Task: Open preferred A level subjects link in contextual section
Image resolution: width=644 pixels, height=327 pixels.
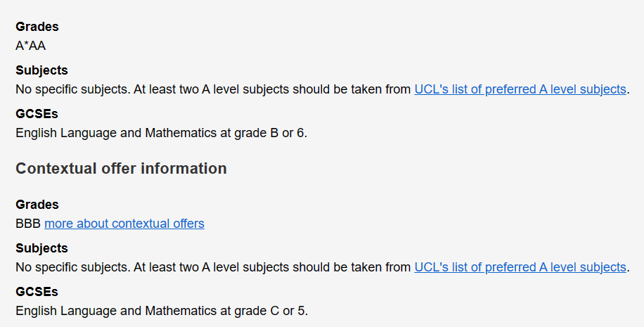Action: (520, 267)
